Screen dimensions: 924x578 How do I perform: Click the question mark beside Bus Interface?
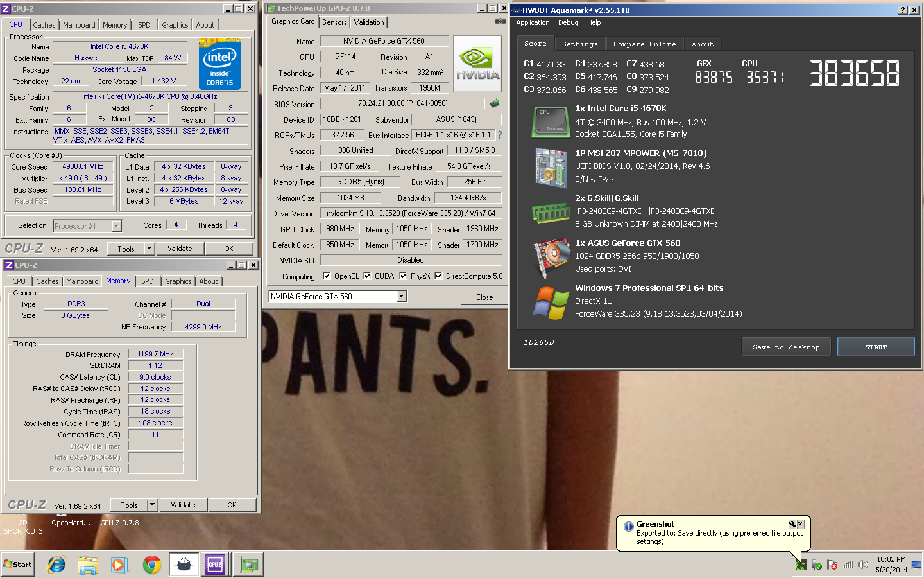[x=499, y=135]
